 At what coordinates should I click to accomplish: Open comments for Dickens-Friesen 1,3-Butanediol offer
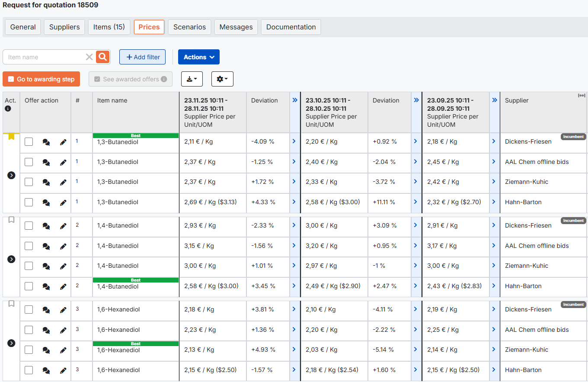tap(46, 142)
